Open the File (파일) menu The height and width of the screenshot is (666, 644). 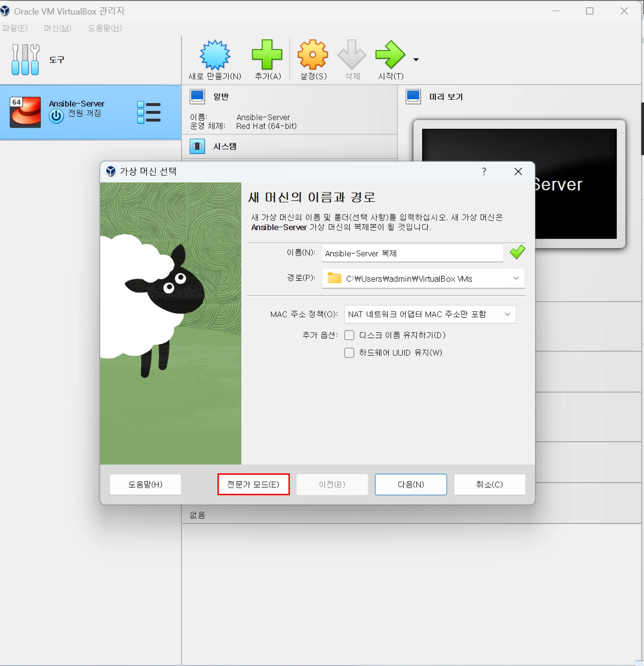15,28
